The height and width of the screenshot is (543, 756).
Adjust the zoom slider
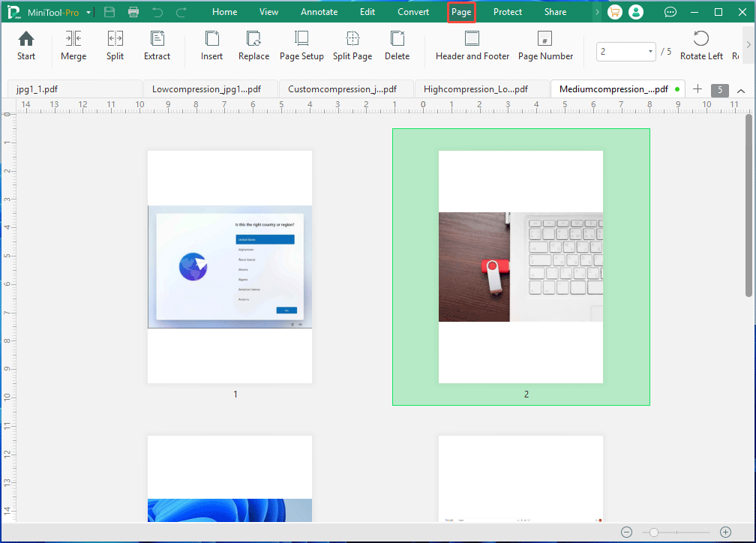(x=653, y=532)
